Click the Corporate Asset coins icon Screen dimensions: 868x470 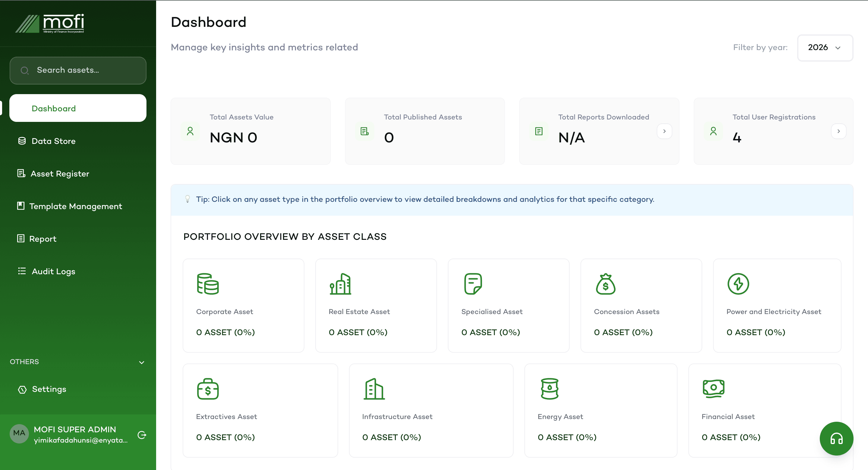(x=208, y=284)
